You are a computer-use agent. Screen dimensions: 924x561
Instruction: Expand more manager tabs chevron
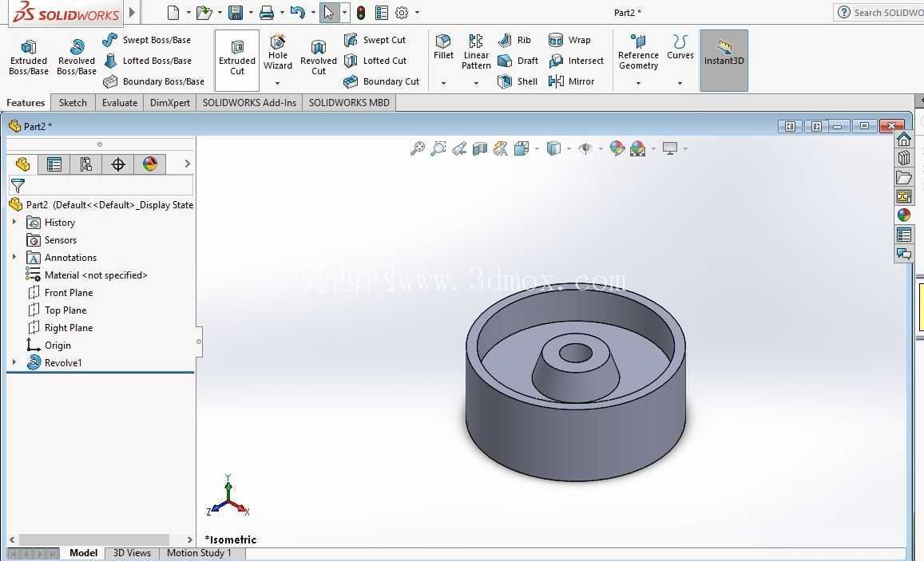[187, 164]
